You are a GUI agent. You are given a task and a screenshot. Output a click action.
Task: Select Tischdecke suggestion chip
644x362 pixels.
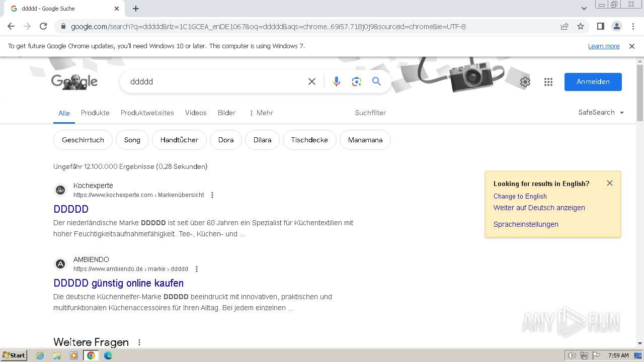(309, 140)
